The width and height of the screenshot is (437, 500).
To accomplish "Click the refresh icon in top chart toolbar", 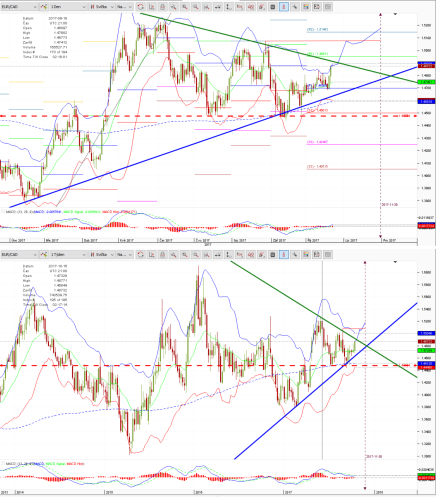I will click(x=141, y=7).
